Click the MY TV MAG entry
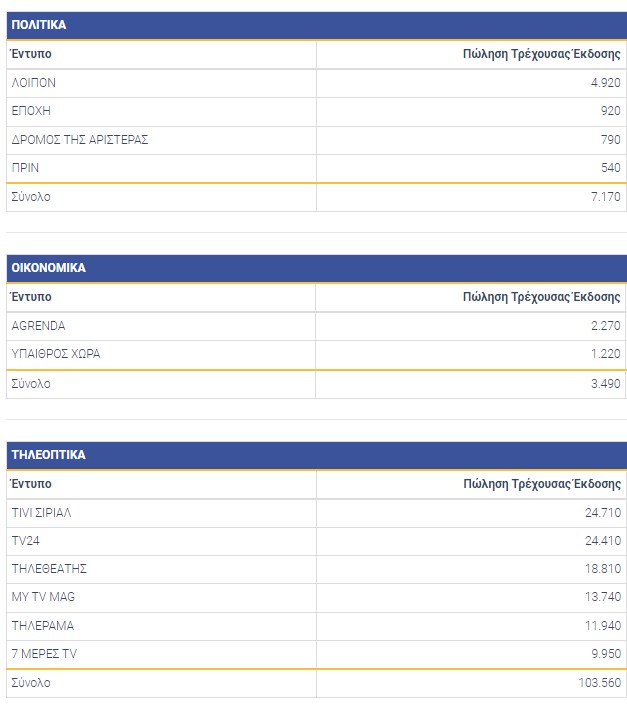627x715 pixels. [x=43, y=597]
